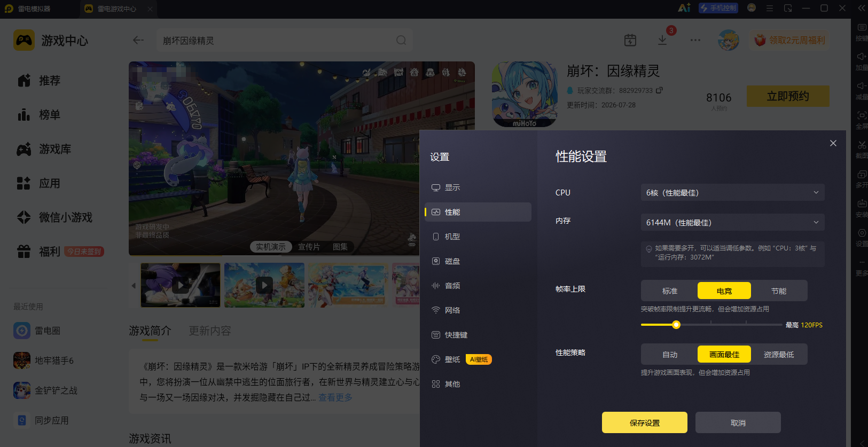Click the AI壁纸 badge
Viewport: 868px width, 447px height.
(479, 359)
